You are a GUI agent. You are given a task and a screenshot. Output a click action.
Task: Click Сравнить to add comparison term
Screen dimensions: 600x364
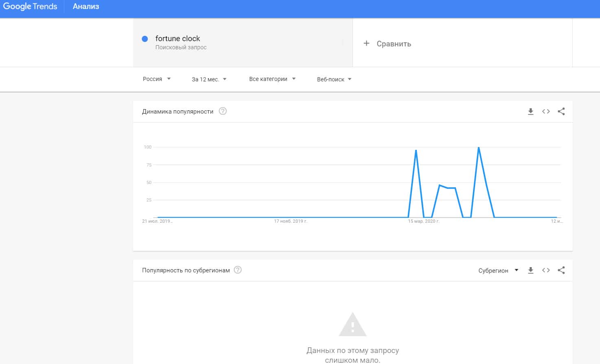click(x=394, y=44)
